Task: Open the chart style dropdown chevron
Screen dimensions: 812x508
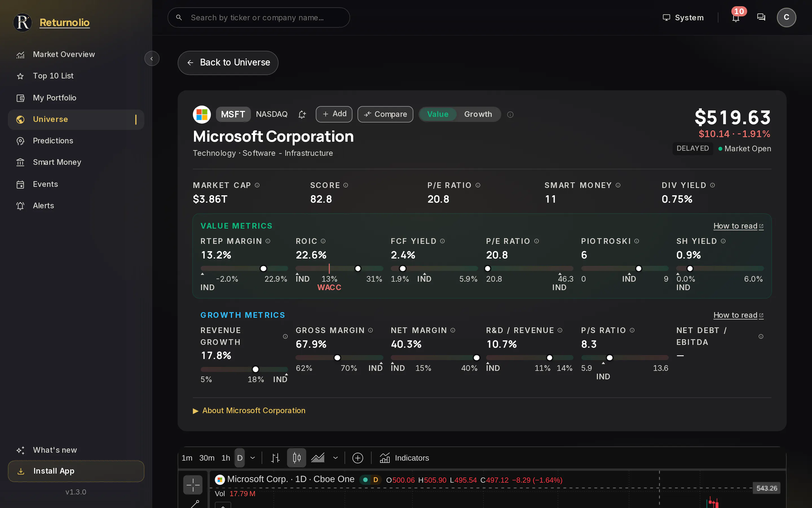Action: 335,458
